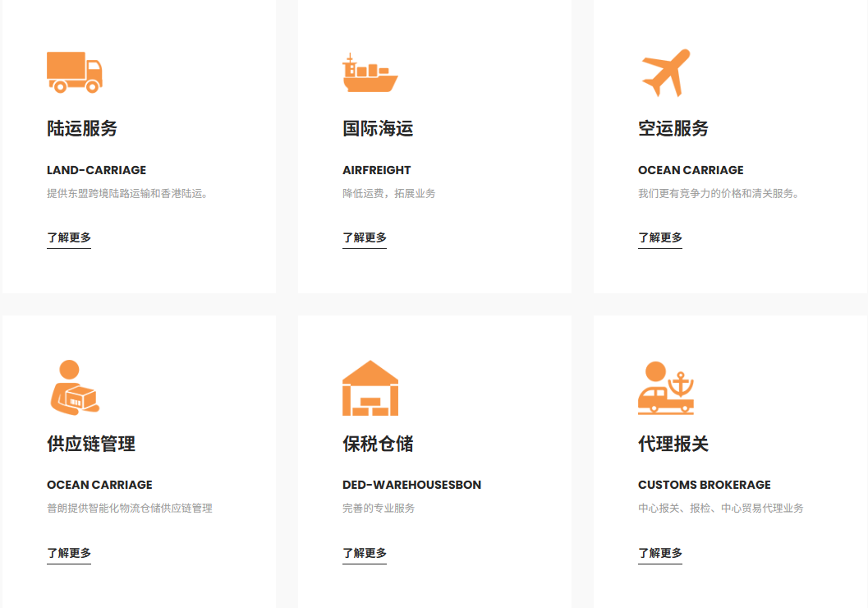Select the 保税仓储 heading
Screen dimensions: 868x608
point(378,444)
